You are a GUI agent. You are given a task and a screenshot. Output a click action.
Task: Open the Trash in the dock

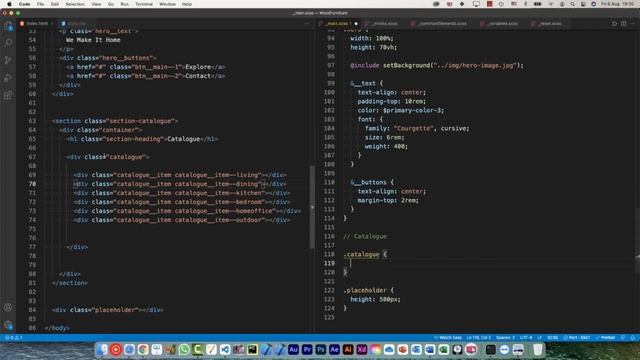[x=538, y=349]
